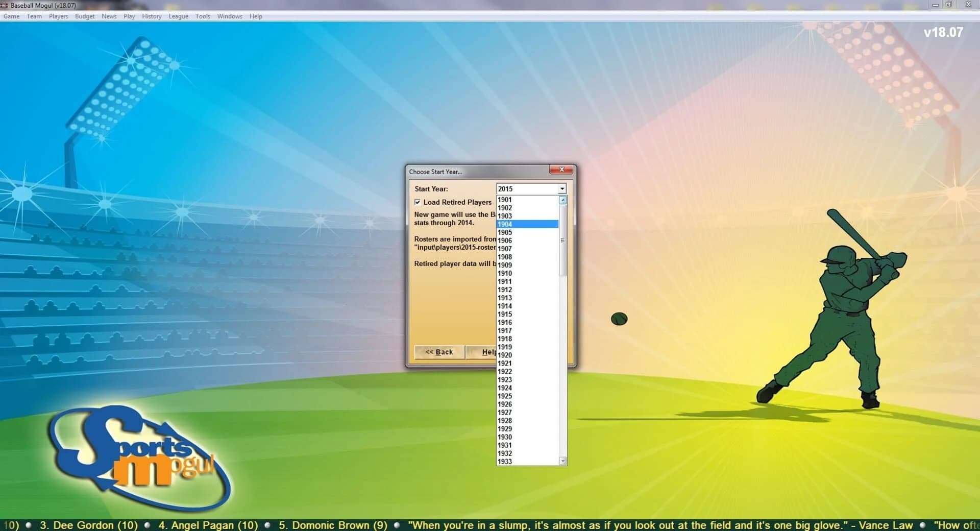Toggle the Load Retired Players checkbox
Image resolution: width=980 pixels, height=531 pixels.
(x=418, y=202)
